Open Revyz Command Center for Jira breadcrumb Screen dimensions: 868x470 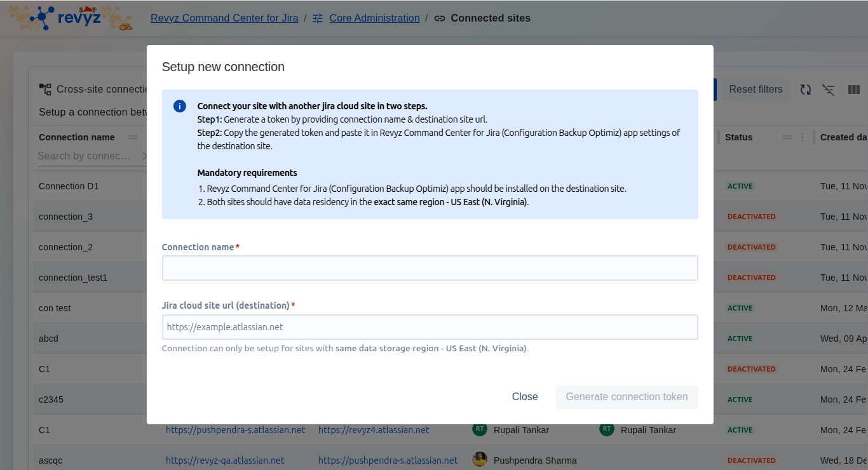[x=224, y=18]
